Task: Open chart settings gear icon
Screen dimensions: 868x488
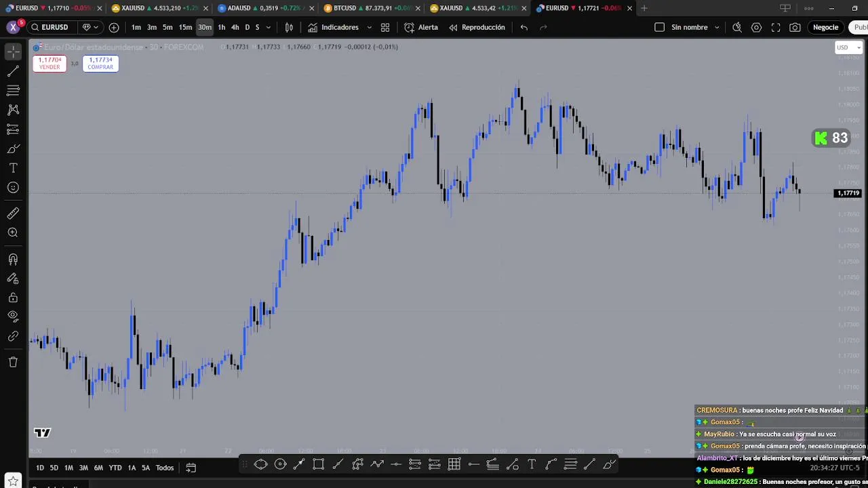Action: pos(756,27)
